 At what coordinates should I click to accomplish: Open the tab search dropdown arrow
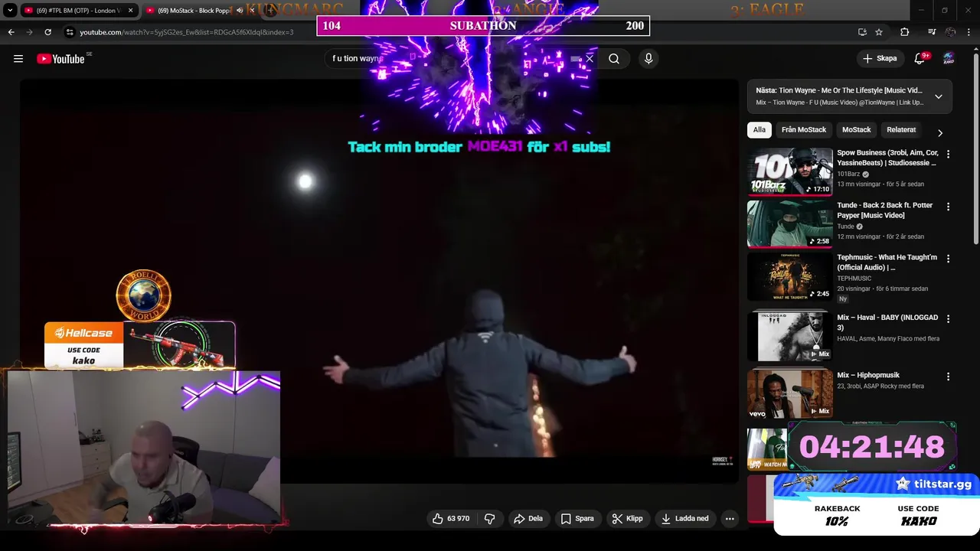tap(10, 11)
